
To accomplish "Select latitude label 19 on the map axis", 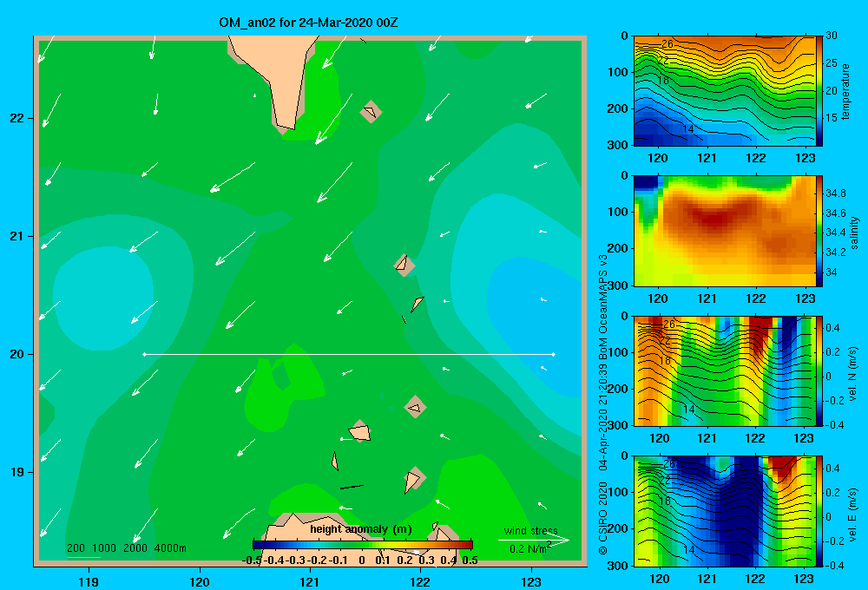I will coord(17,472).
